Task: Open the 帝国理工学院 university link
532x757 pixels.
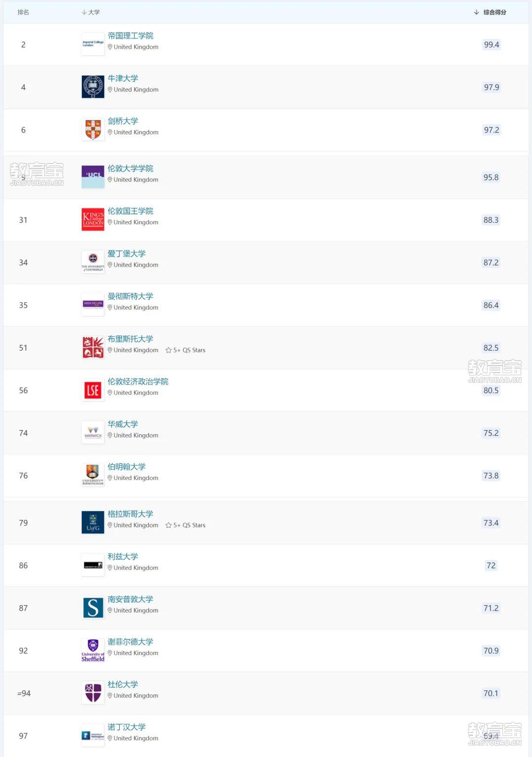Action: click(131, 35)
